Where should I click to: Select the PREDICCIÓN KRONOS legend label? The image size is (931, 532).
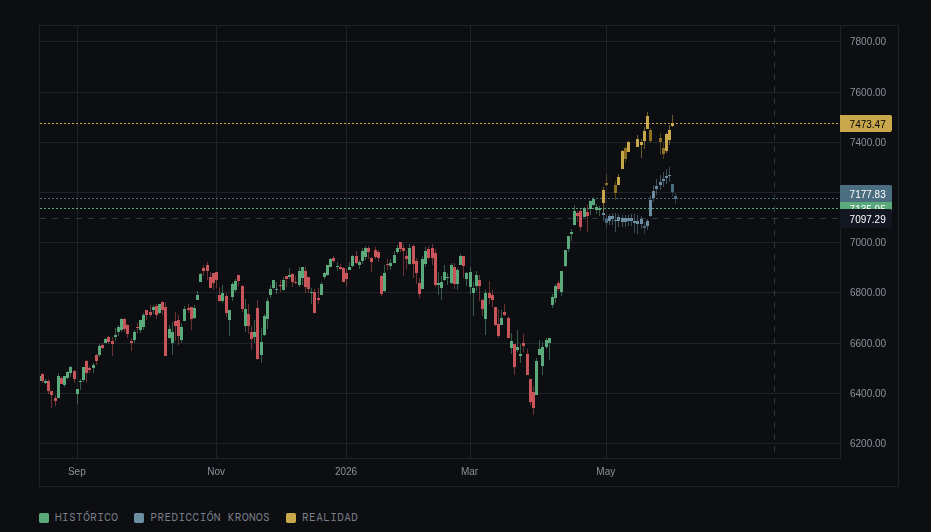[210, 517]
